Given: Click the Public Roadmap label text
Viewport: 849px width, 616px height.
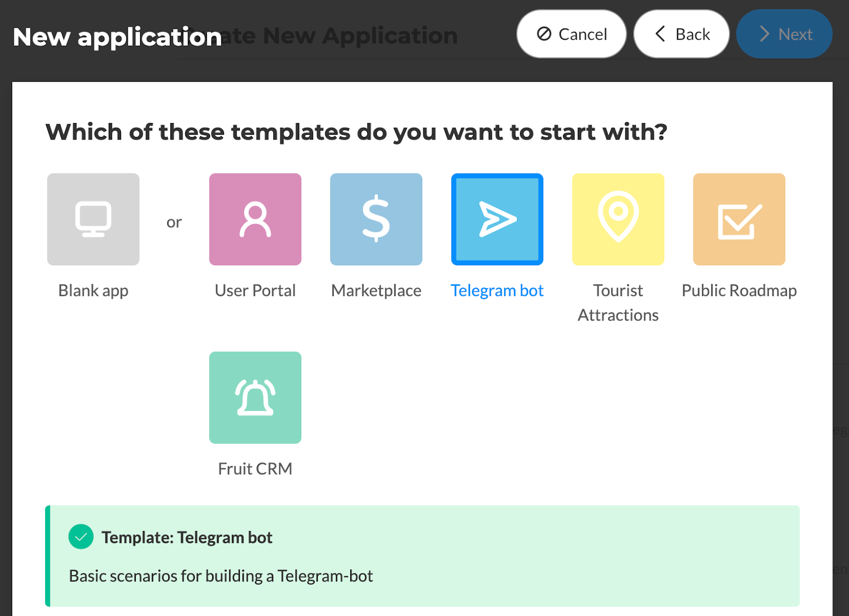Looking at the screenshot, I should (x=739, y=291).
